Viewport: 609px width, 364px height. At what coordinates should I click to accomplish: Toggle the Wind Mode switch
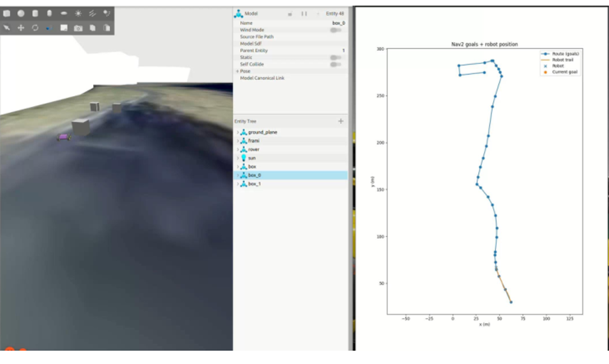point(336,30)
